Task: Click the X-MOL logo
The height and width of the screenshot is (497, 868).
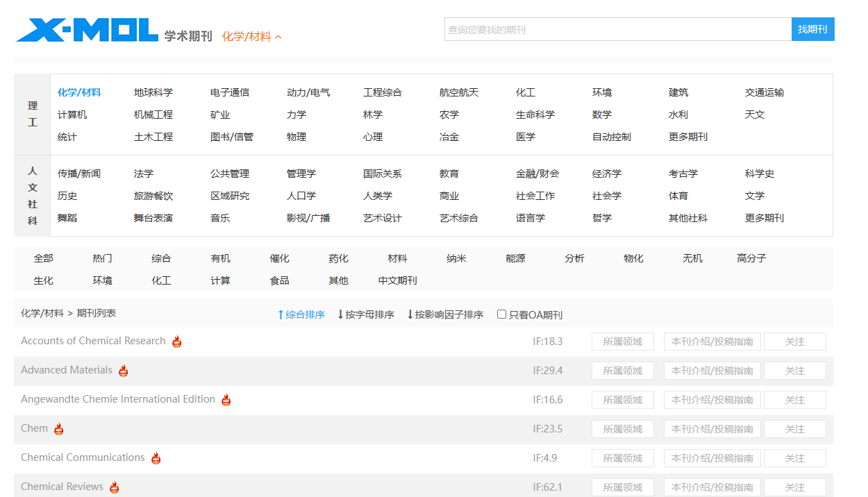Action: [x=87, y=31]
